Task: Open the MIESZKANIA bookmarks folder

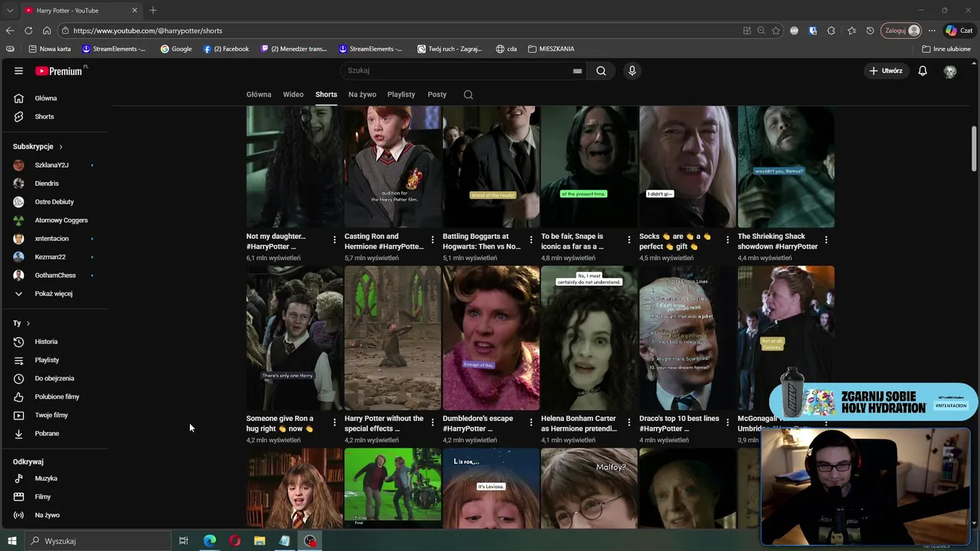Action: coord(551,49)
